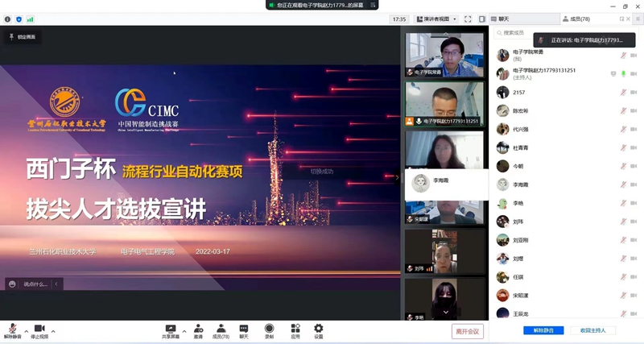Select 刘玮 video thumbnail
Image resolution: width=644 pixels, height=344 pixels.
coord(444,251)
